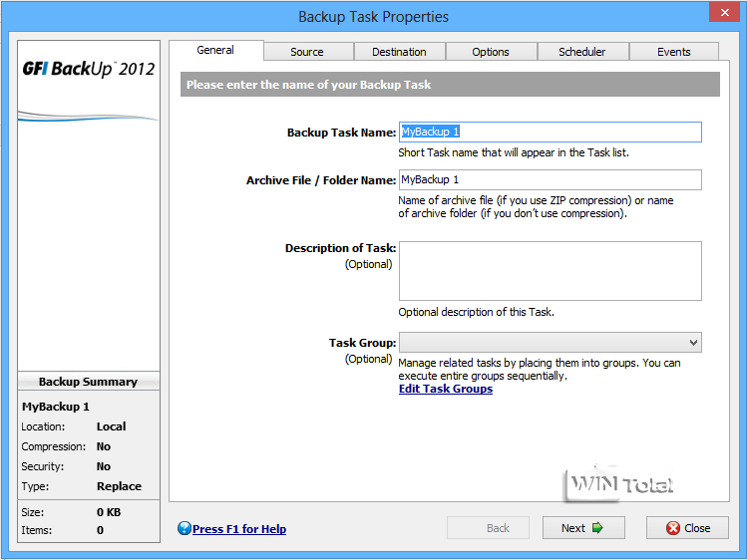Close the Backup Task Properties window
Screen dimensions: 747x560
[x=724, y=12]
